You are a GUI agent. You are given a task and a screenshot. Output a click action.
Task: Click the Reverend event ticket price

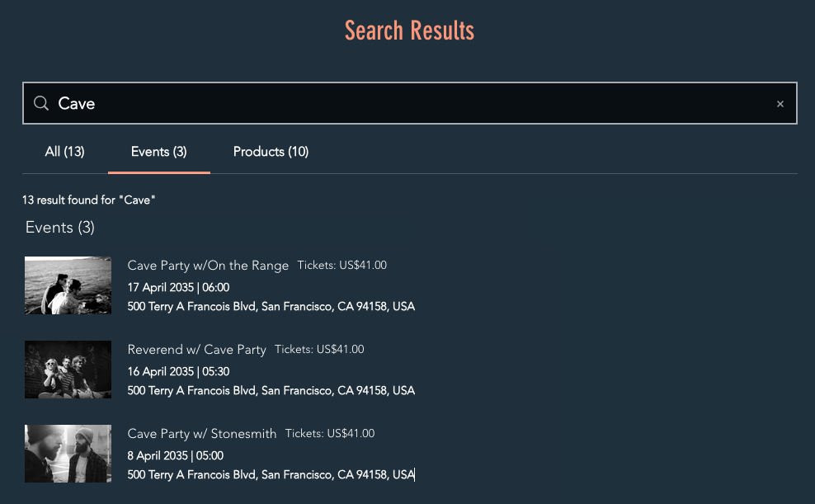319,350
